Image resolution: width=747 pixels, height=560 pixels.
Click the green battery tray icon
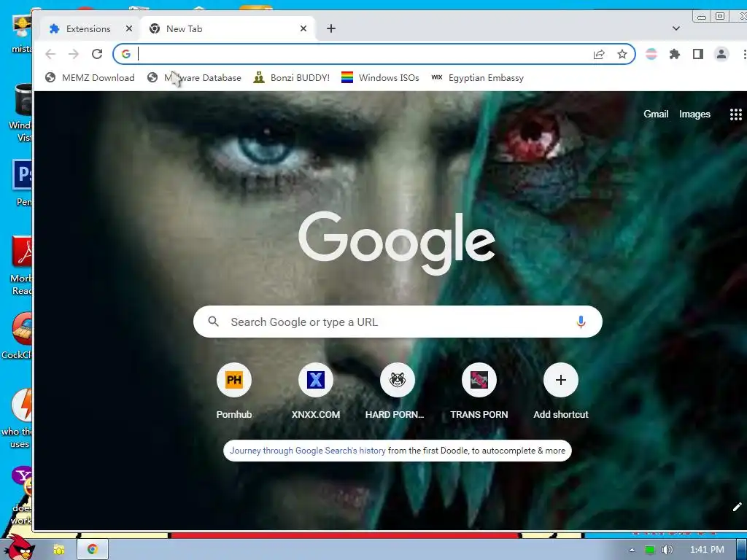[x=650, y=550]
